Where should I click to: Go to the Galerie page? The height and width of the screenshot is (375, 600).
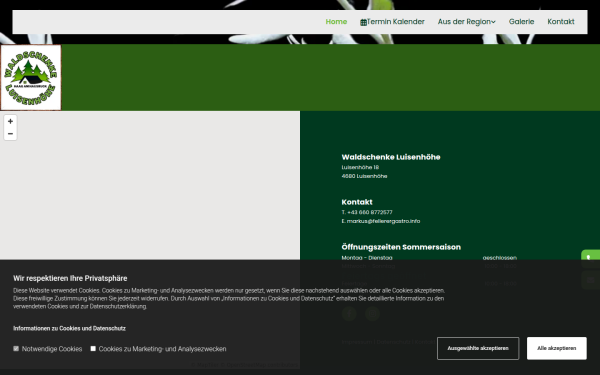(521, 22)
